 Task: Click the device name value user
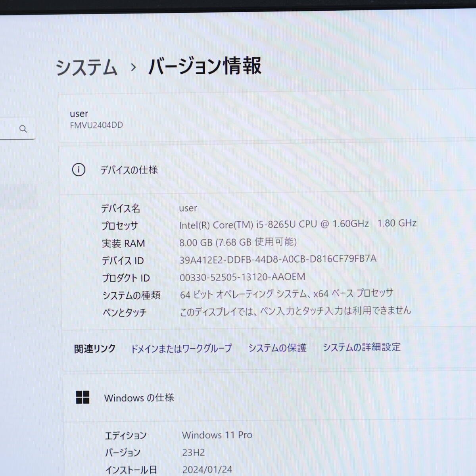point(188,208)
